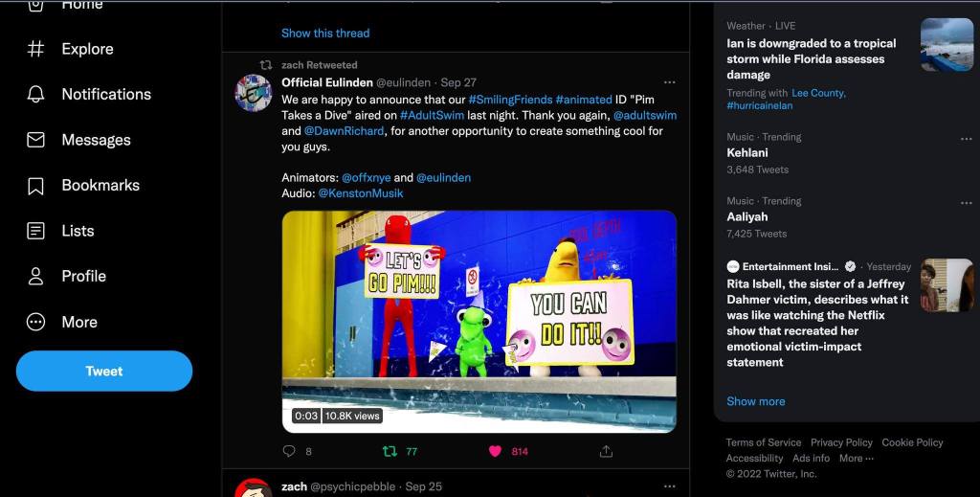The width and height of the screenshot is (980, 497).
Task: Open Official Eulinden profile avatar
Action: [254, 93]
